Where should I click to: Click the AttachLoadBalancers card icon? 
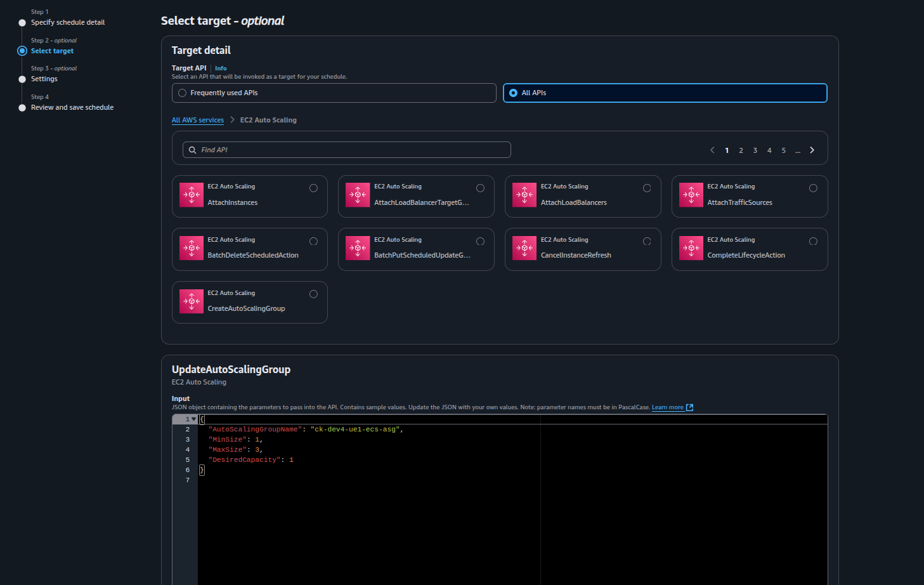click(x=524, y=195)
